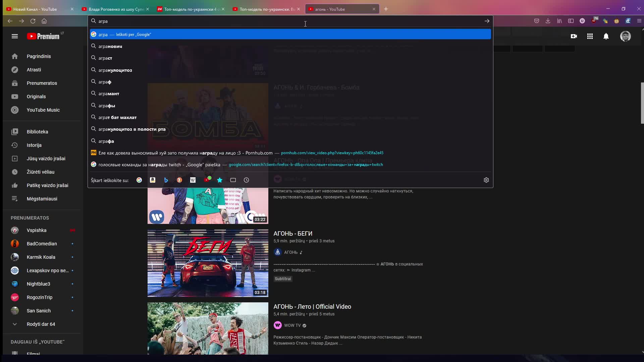Select the арпаст suggestion
Viewport: 644px width, 362px height.
point(290,58)
